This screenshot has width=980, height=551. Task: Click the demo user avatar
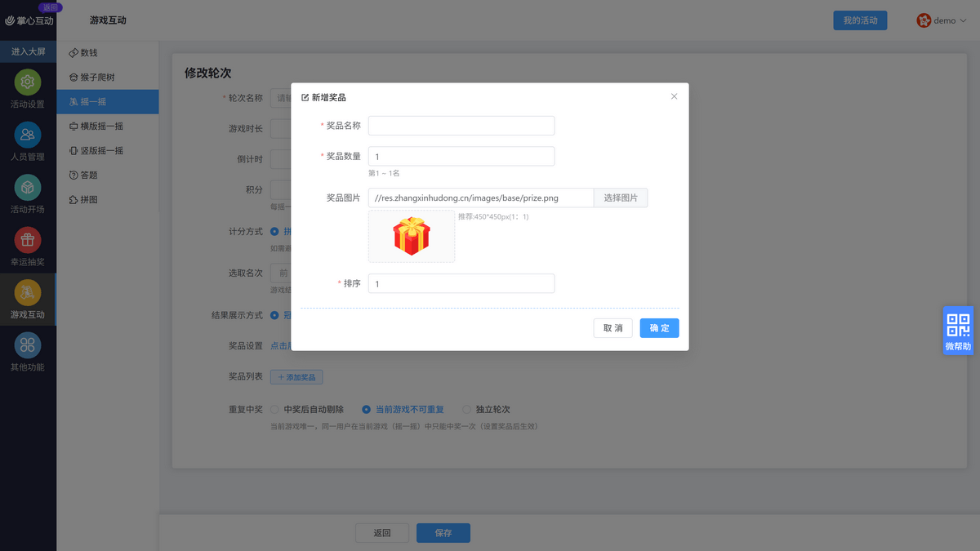click(x=924, y=20)
